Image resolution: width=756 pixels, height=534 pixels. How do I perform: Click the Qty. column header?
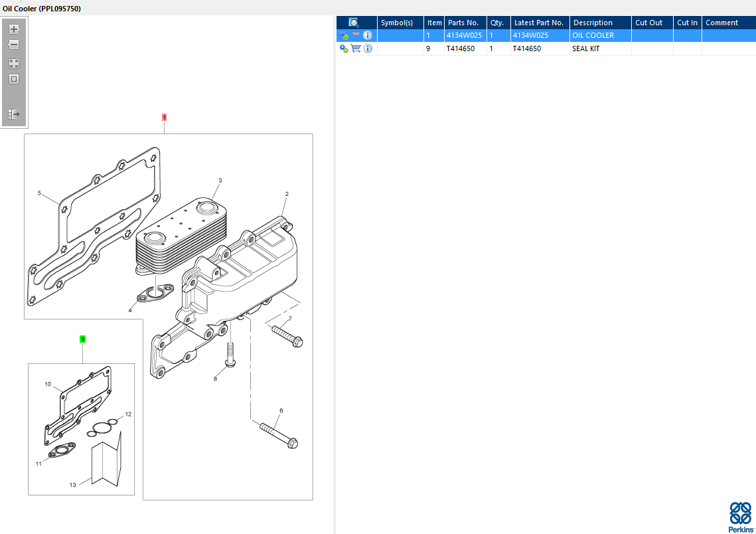coord(498,23)
